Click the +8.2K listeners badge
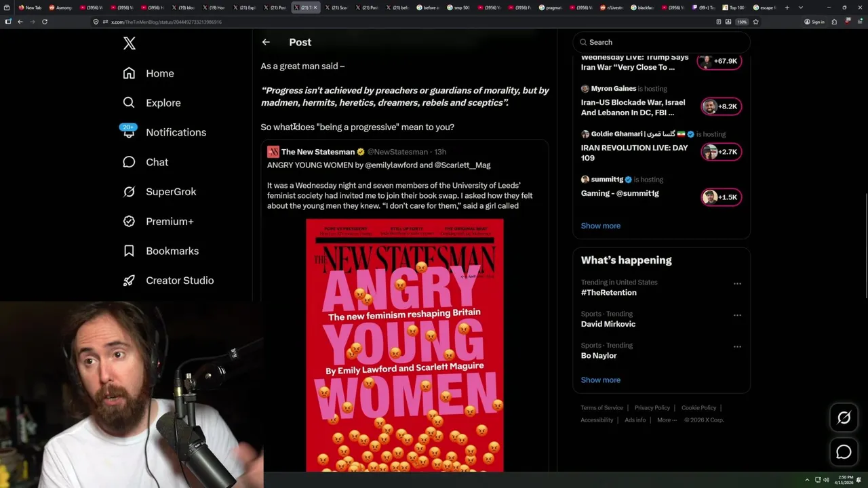The image size is (868, 488). [721, 106]
